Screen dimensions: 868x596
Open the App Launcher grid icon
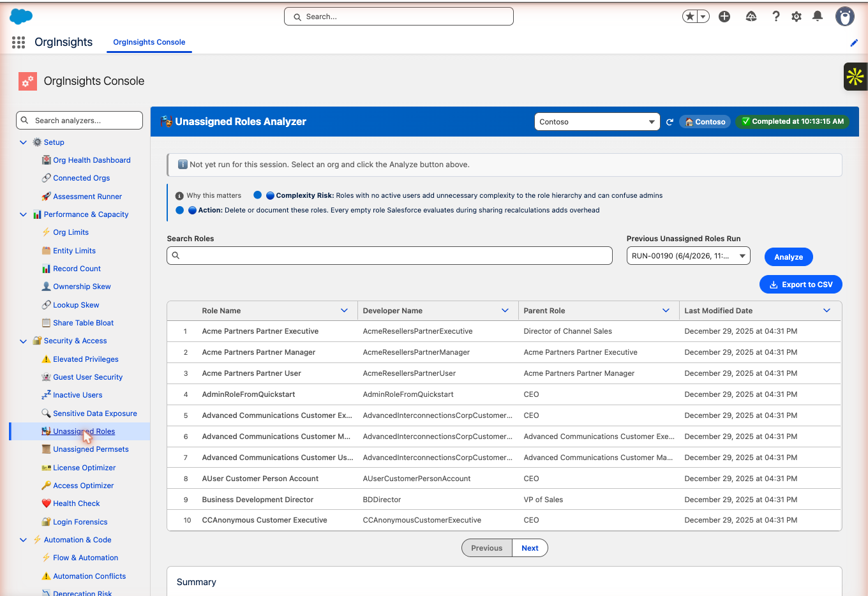pos(19,42)
